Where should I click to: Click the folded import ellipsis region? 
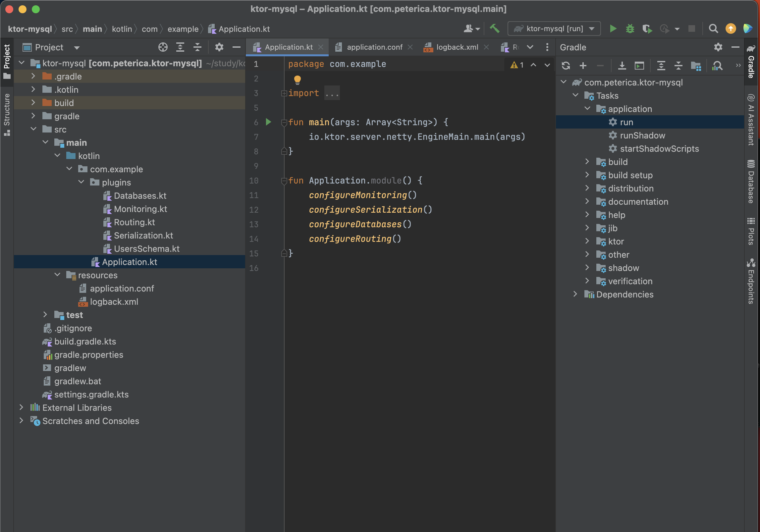332,93
